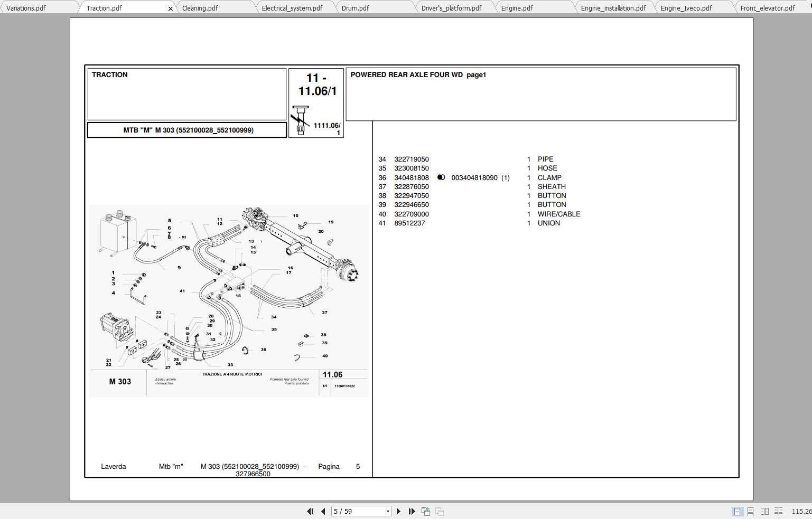Enable continuous scrolling view
Image resolution: width=812 pixels, height=519 pixels.
tap(751, 511)
